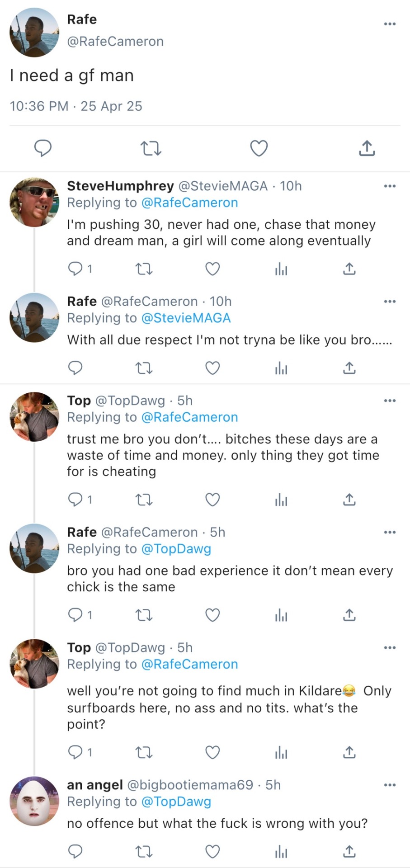This screenshot has height=868, width=410.
Task: Open more options on Rafe's main tweet
Action: click(x=390, y=24)
